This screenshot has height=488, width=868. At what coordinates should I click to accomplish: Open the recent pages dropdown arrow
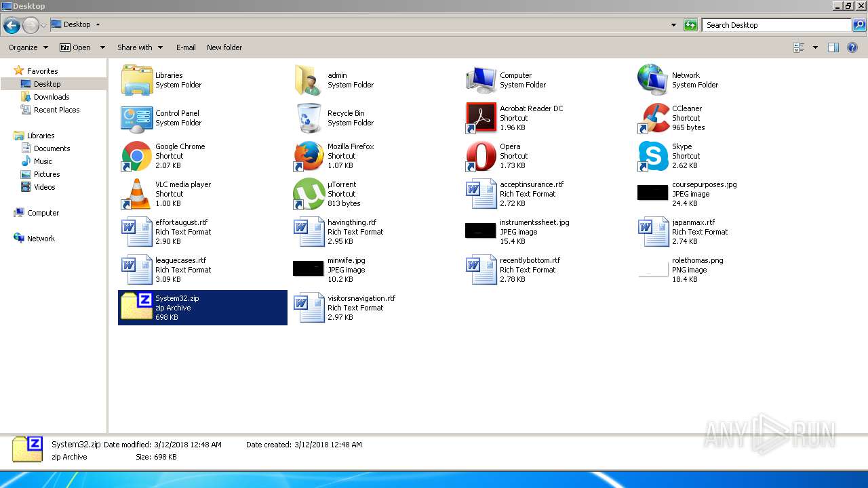point(43,26)
